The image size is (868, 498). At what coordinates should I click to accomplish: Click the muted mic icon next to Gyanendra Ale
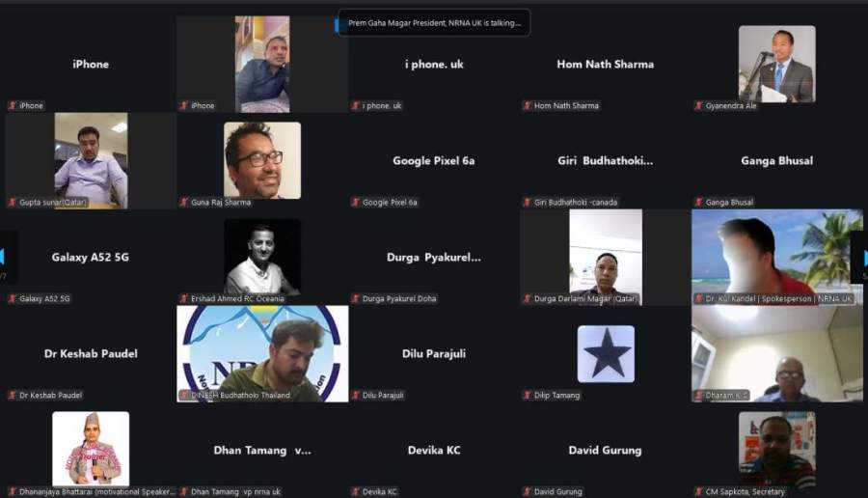tap(698, 105)
